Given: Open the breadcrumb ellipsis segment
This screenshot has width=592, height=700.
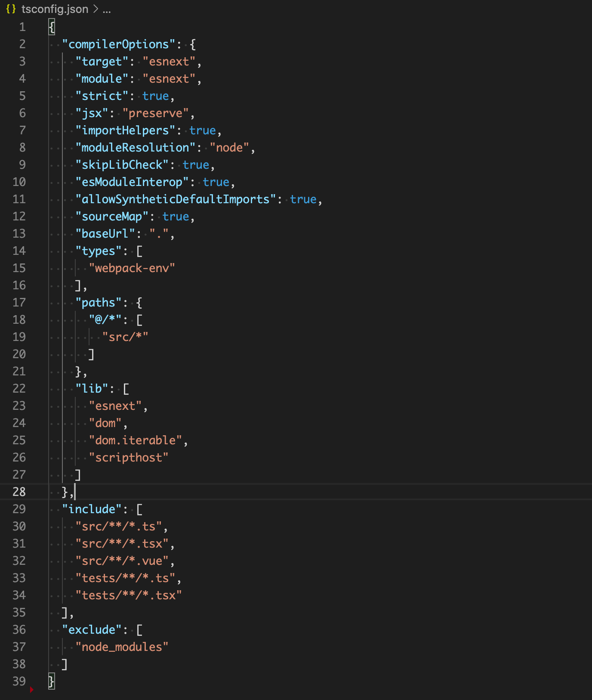Looking at the screenshot, I should pos(107,9).
